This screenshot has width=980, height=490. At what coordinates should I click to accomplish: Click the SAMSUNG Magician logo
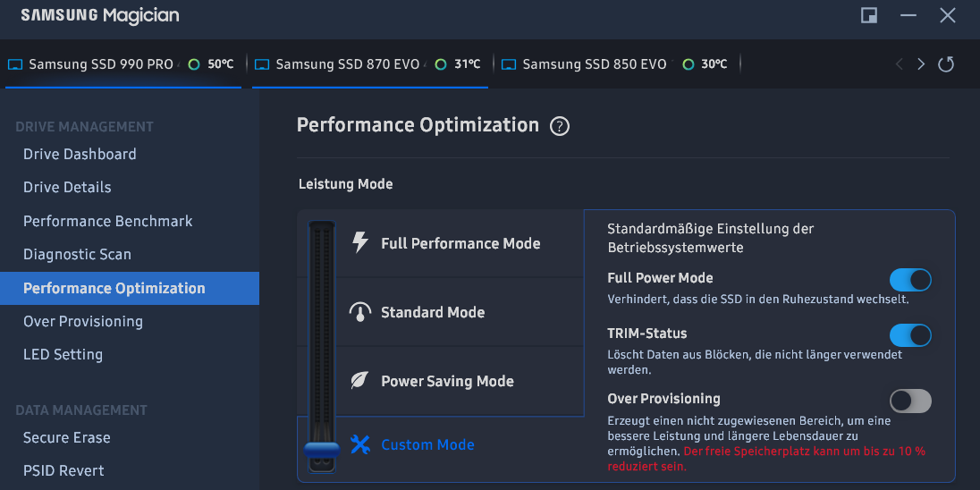coord(100,15)
